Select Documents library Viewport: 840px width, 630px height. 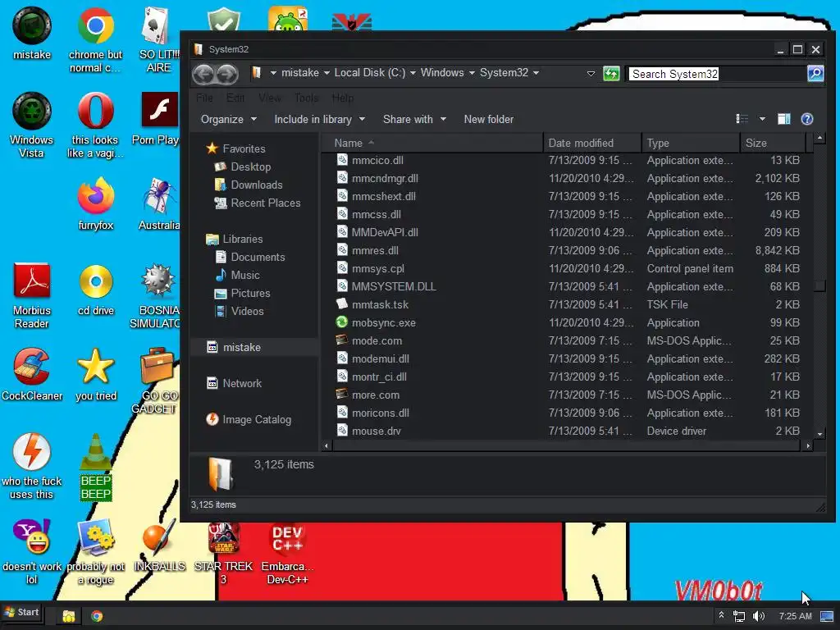(249, 257)
